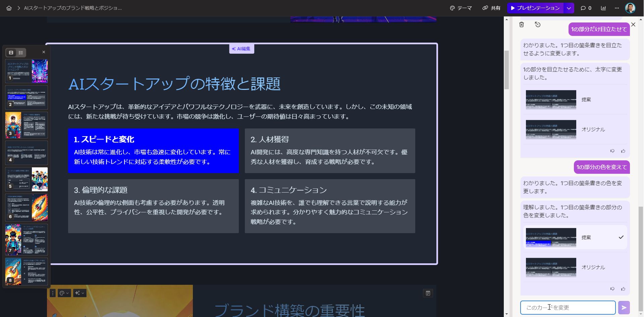Delete chat history with trash icon

click(522, 25)
